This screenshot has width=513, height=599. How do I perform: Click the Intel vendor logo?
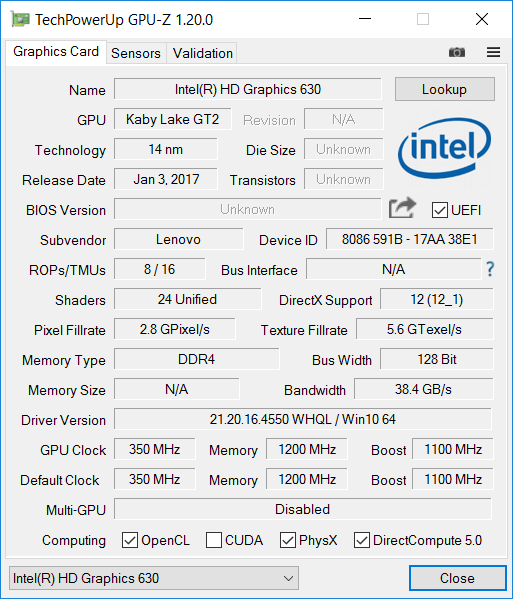click(444, 149)
